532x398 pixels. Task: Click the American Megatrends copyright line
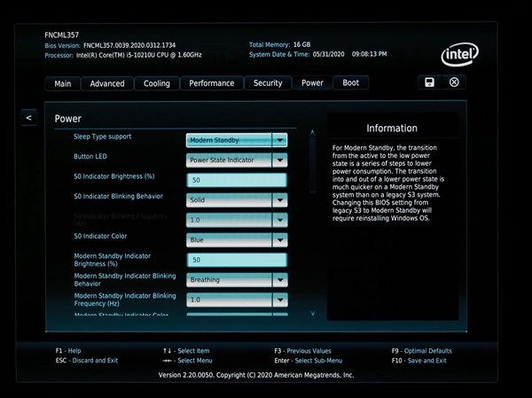click(x=256, y=375)
